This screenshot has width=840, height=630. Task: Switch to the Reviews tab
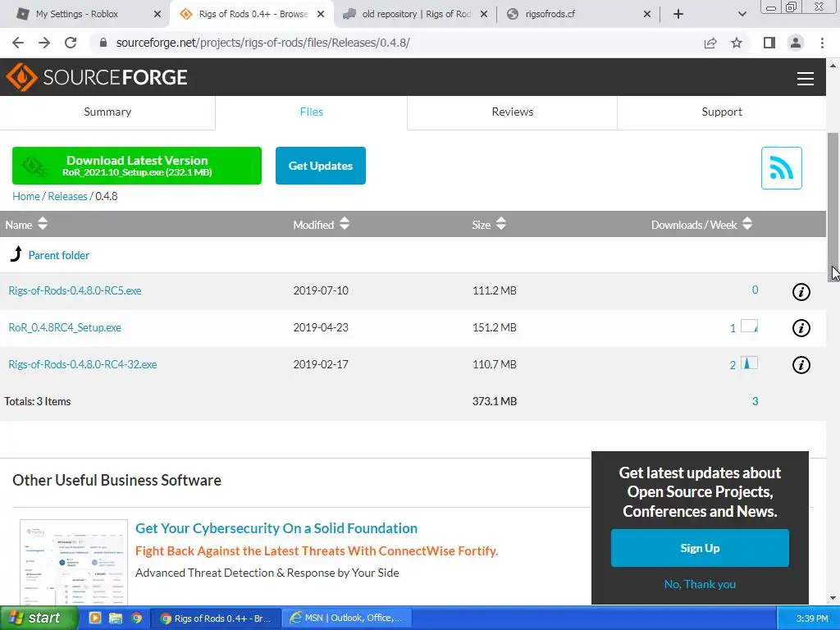point(512,112)
